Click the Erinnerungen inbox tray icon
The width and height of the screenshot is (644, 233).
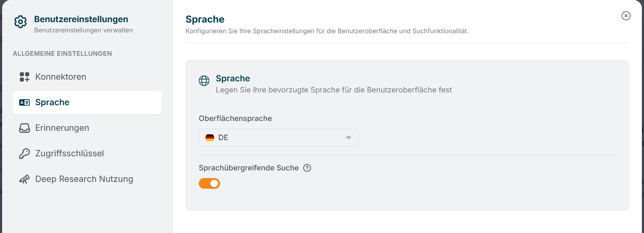[x=24, y=128]
